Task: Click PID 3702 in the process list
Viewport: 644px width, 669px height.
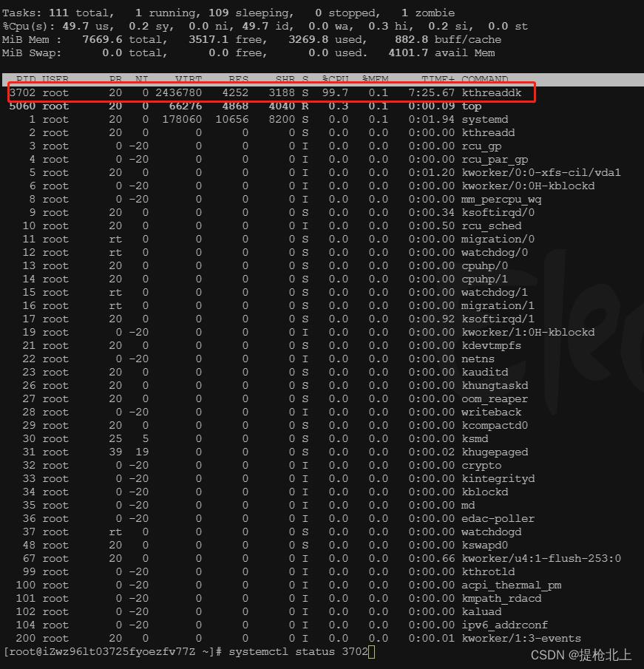Action: pos(23,92)
